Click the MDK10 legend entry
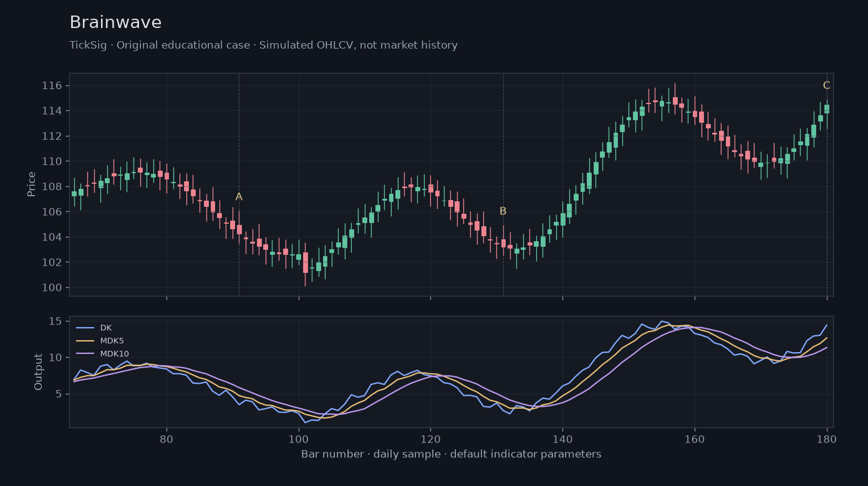 pos(102,354)
